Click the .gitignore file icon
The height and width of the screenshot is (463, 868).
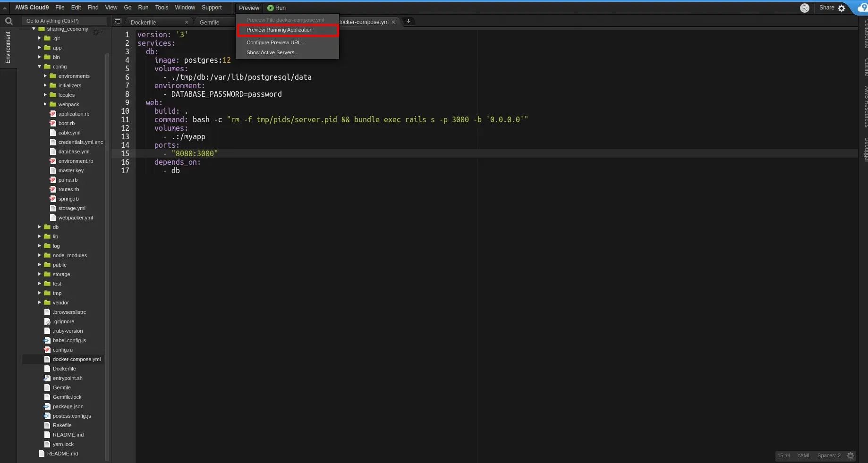coord(47,321)
